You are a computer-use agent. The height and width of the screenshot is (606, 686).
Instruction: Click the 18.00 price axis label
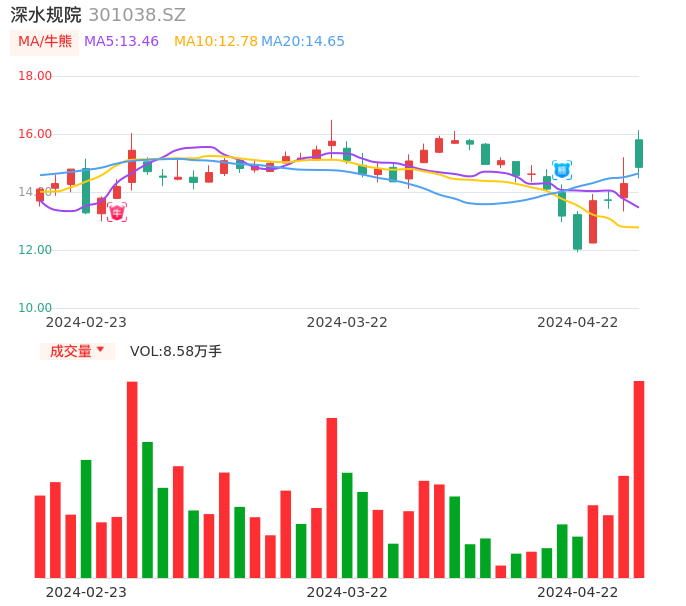coord(36,76)
